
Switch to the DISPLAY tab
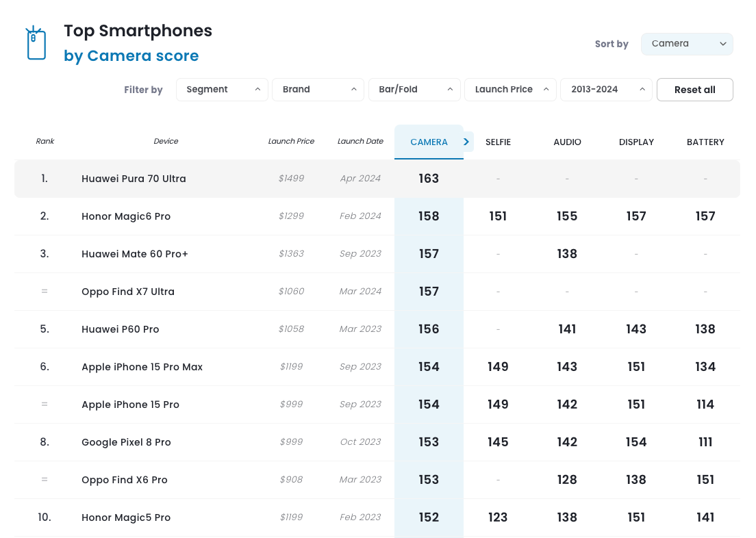point(636,142)
